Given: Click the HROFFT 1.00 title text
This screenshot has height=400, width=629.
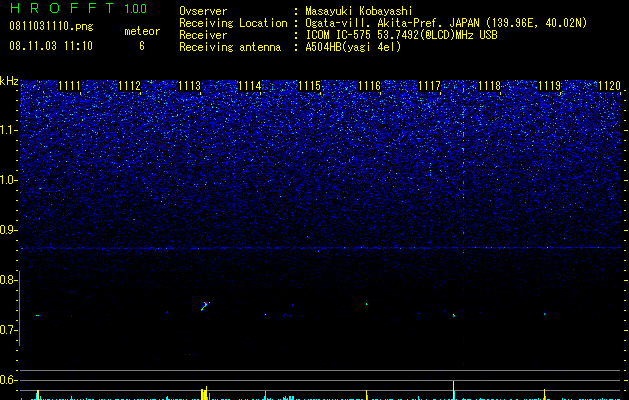Looking at the screenshot, I should (x=79, y=8).
